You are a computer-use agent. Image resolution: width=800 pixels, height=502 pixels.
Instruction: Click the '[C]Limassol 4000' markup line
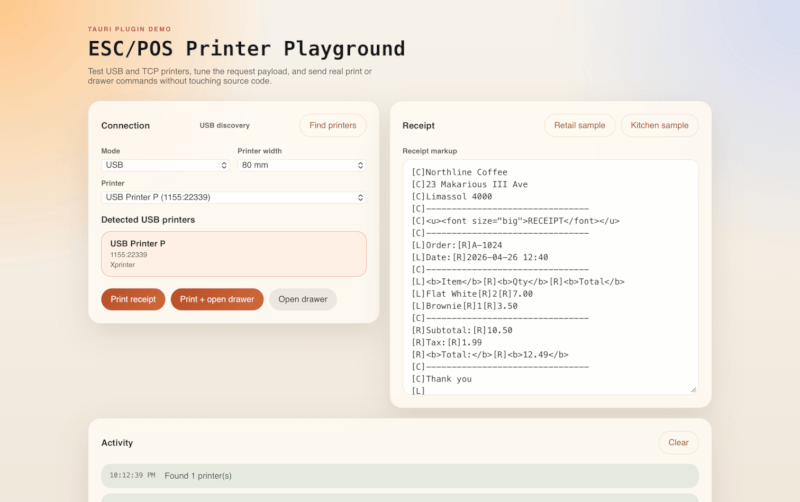[x=452, y=197]
